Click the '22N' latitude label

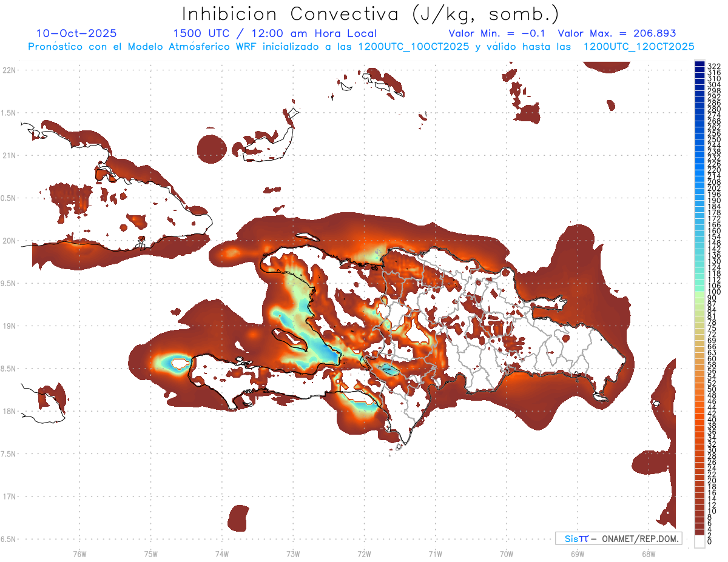point(8,70)
